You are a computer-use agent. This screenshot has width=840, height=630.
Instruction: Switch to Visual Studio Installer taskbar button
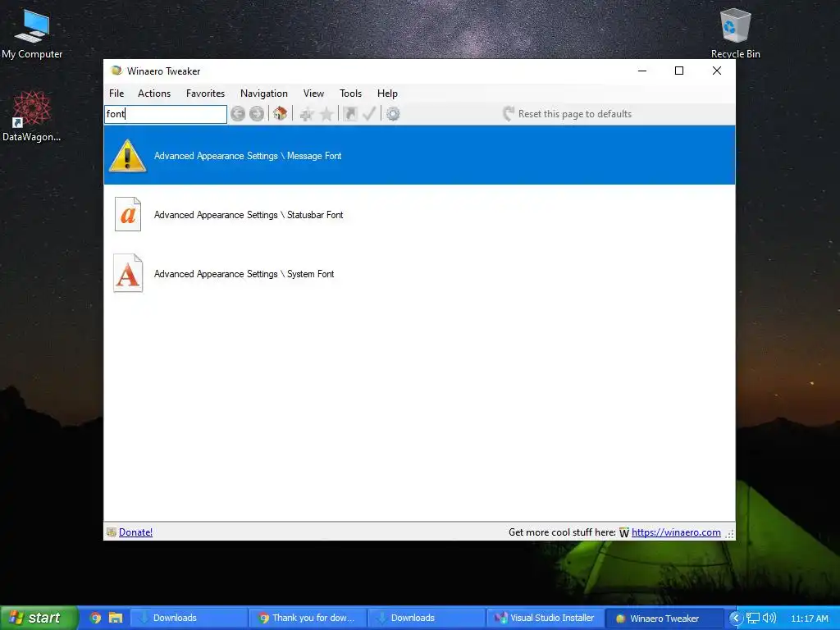545,618
